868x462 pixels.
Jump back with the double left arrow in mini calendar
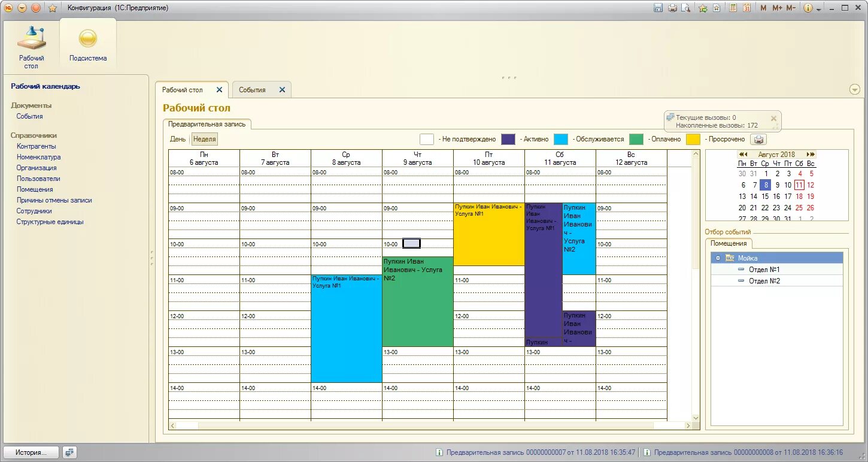tap(742, 154)
